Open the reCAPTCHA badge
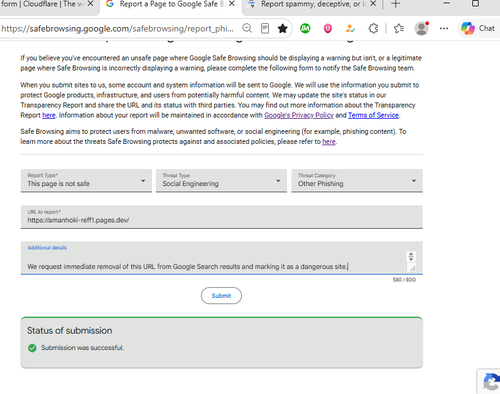Viewport: 500px width, 394px height. pos(489,381)
